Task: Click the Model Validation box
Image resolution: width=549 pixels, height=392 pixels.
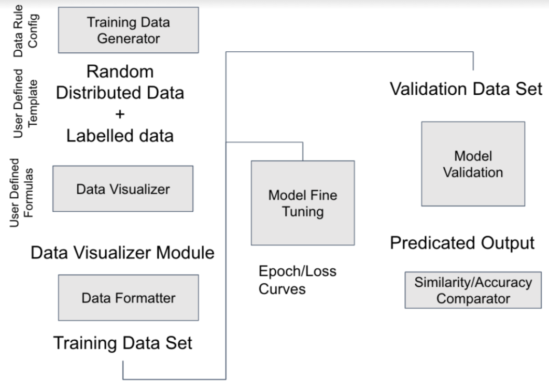Action: click(473, 164)
